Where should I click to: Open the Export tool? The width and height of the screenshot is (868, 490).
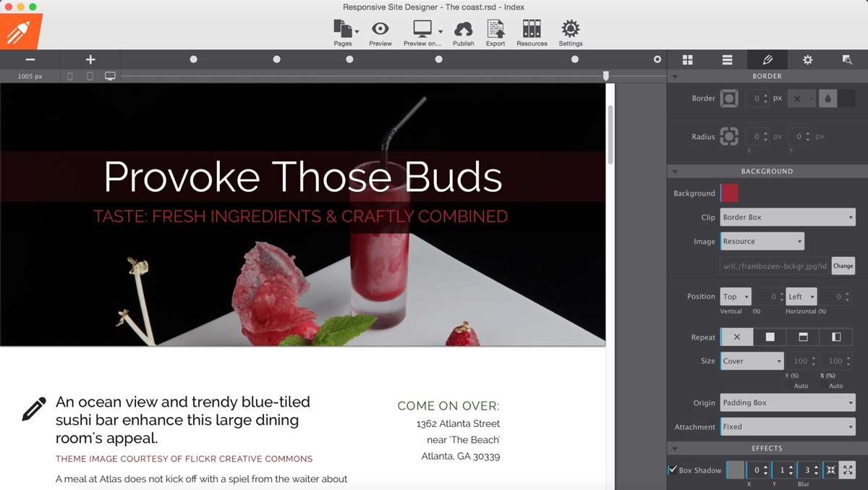click(495, 29)
